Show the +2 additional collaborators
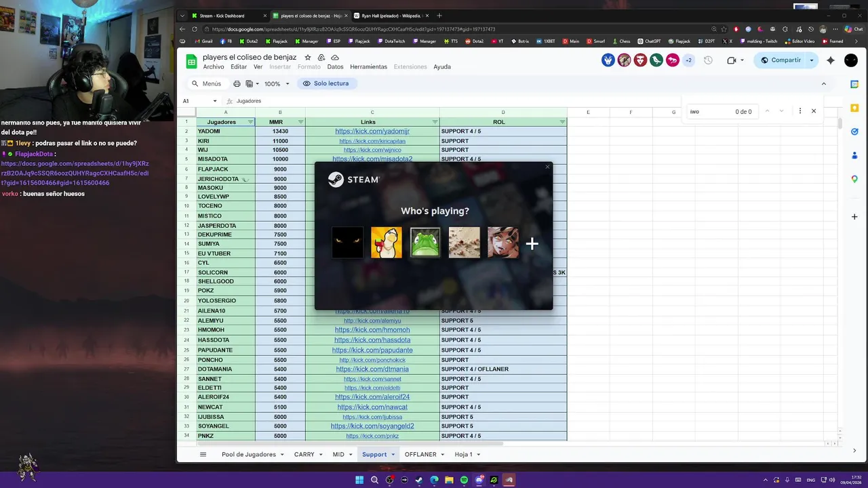The height and width of the screenshot is (488, 868). pos(688,60)
